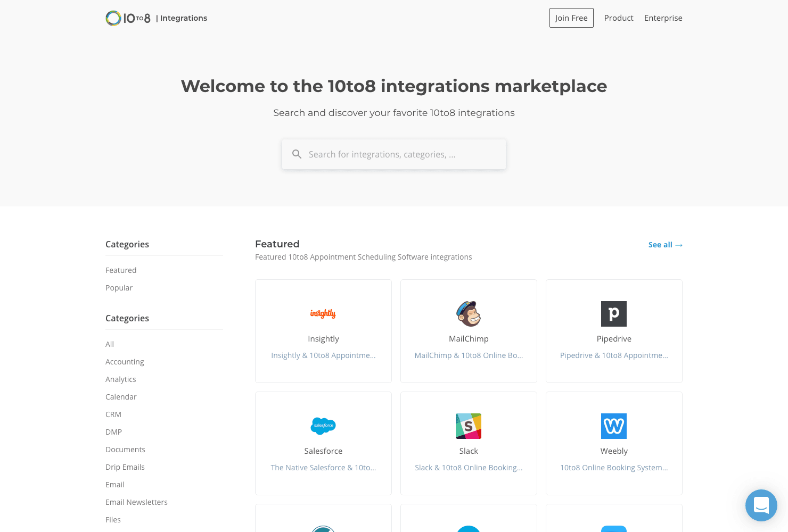Open the chat support bubble
This screenshot has height=532, width=788.
click(761, 505)
